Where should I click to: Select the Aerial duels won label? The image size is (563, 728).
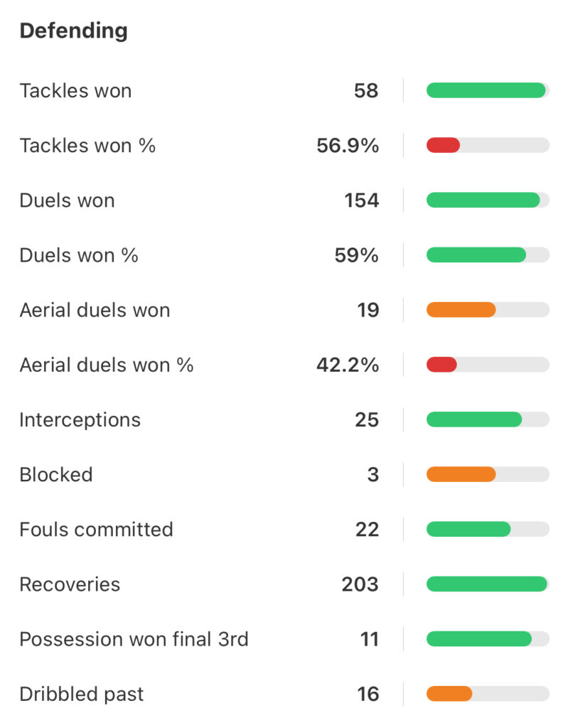(95, 310)
